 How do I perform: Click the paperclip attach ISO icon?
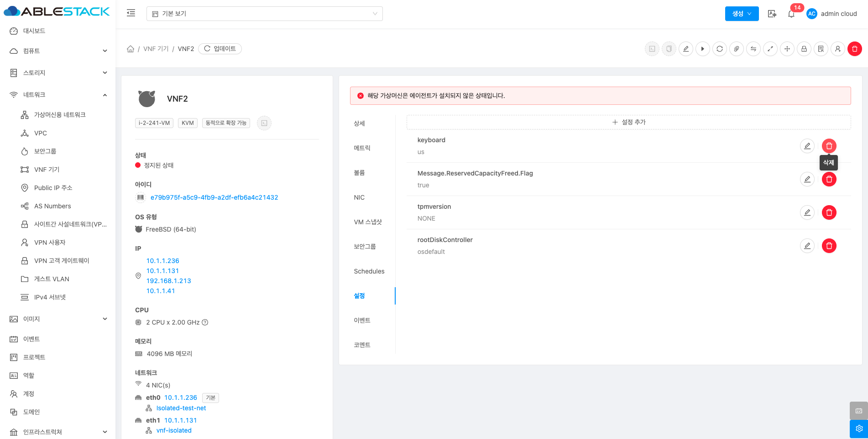737,49
